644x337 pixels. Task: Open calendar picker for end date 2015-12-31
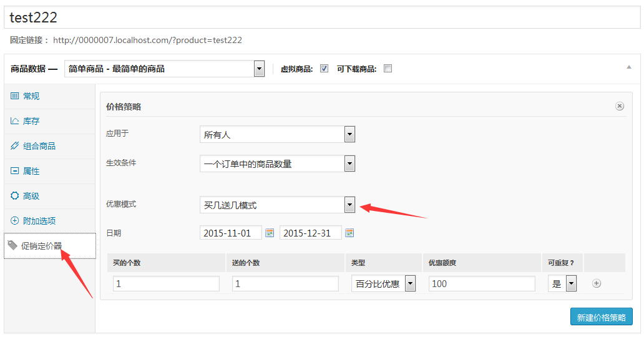click(349, 233)
